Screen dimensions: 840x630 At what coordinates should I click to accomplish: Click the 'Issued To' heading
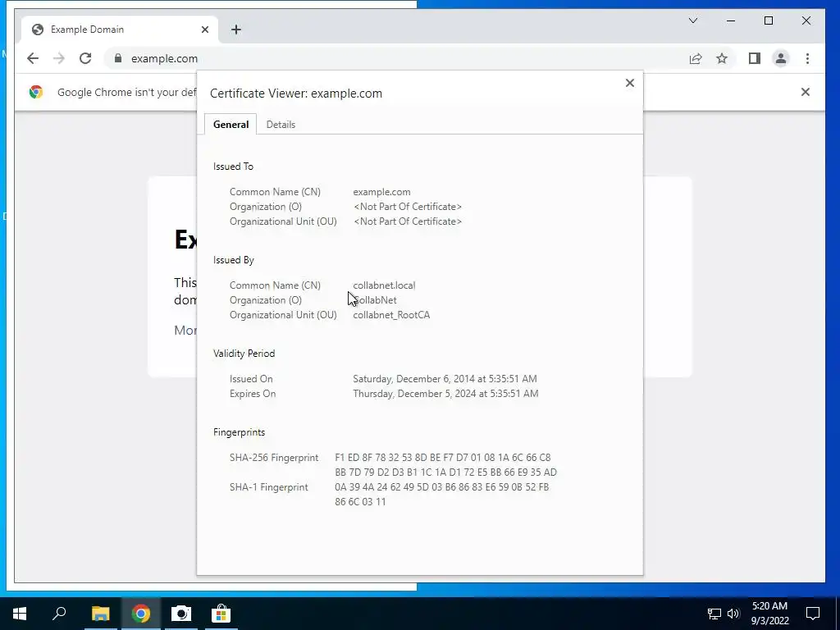point(233,167)
